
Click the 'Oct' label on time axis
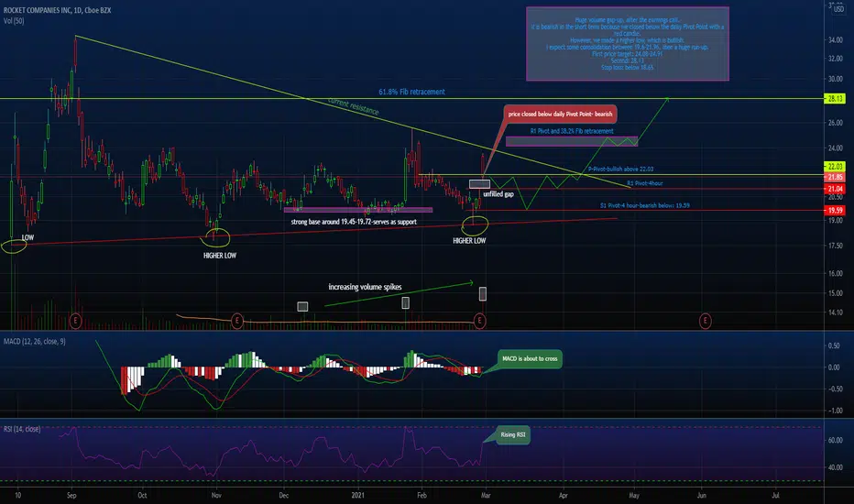coord(142,495)
